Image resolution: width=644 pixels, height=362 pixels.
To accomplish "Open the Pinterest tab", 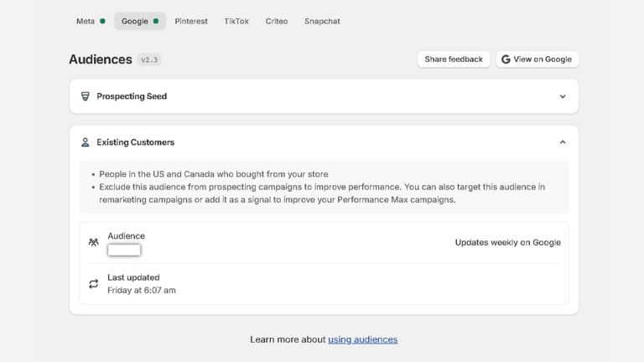I will point(191,21).
